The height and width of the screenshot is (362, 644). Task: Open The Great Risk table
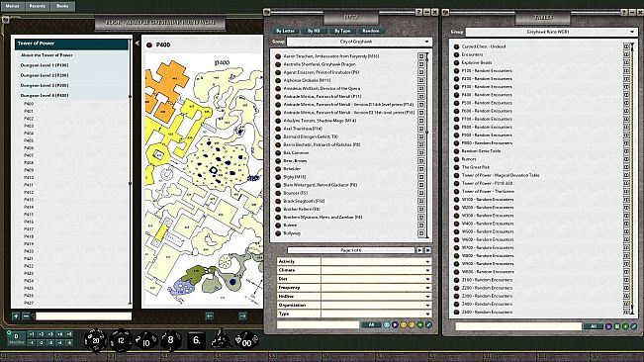coord(476,167)
